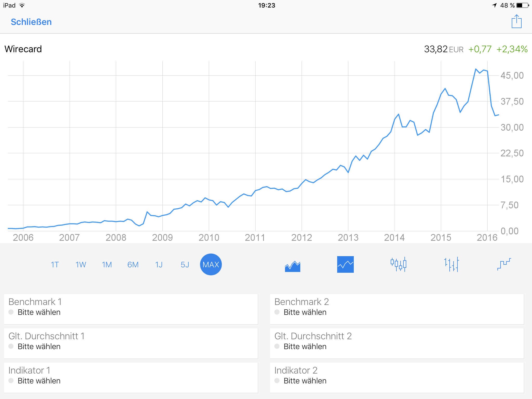This screenshot has height=399, width=532.
Task: Toggle the Indikator 1 radio dot
Action: tap(11, 381)
